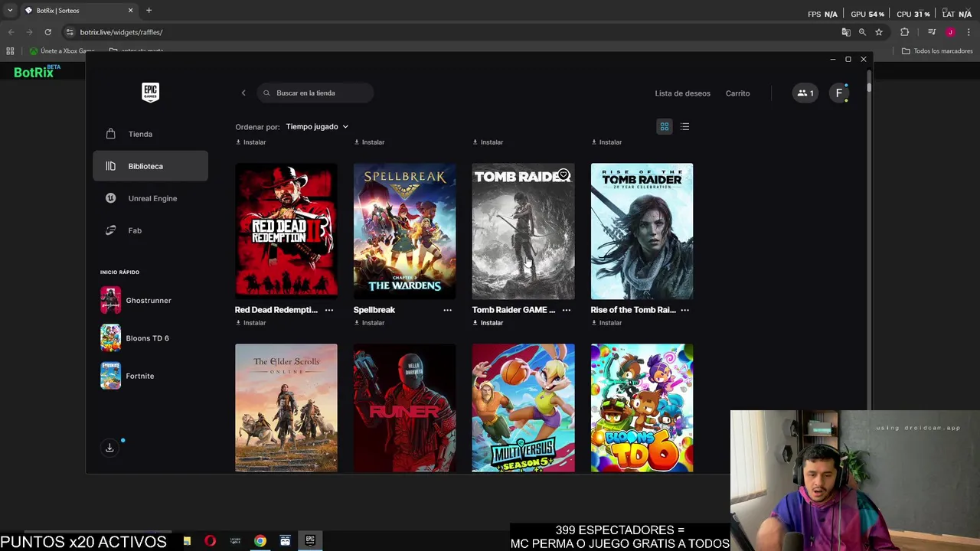Click the Epic Games logo in the sidebar
This screenshot has height=551, width=980.
[x=150, y=93]
